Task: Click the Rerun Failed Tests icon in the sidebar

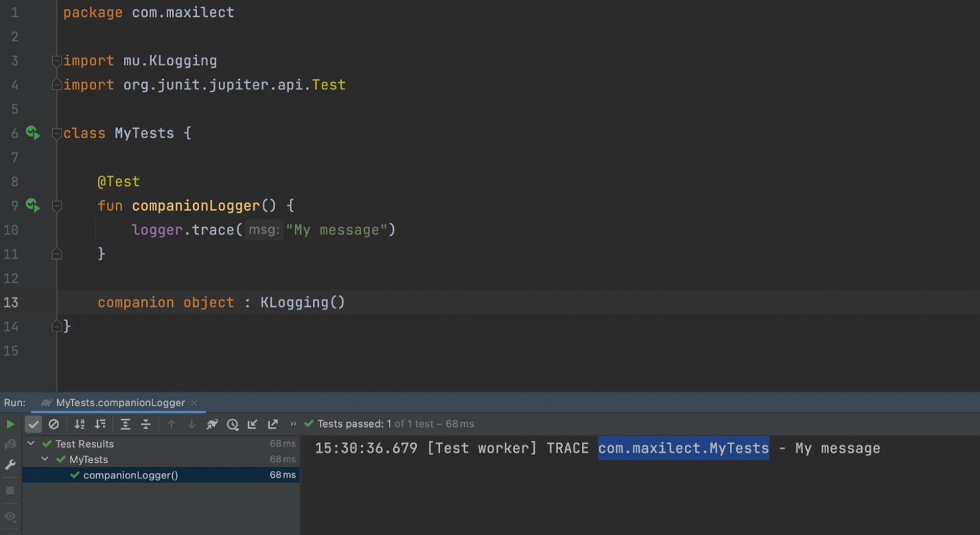Action: pyautogui.click(x=10, y=444)
